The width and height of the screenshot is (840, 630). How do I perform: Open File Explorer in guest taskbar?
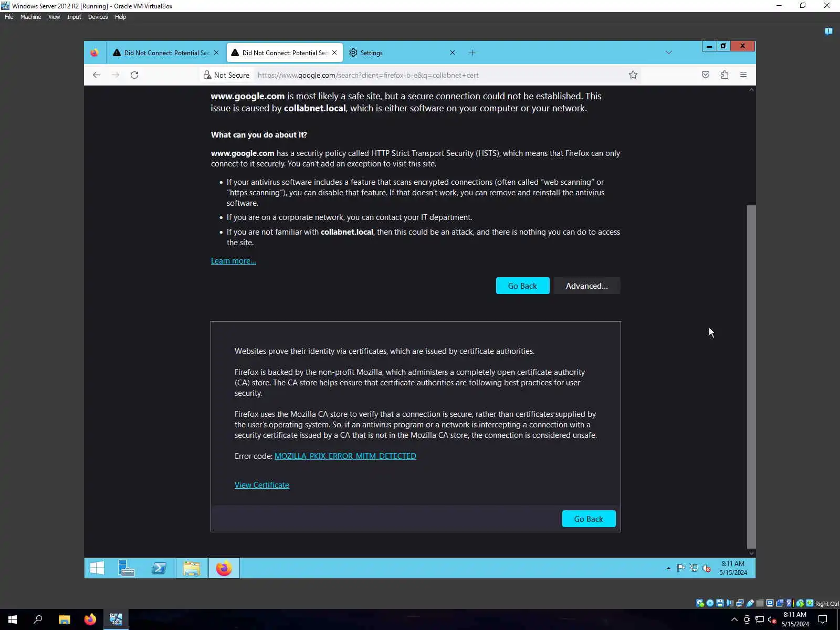pos(192,568)
